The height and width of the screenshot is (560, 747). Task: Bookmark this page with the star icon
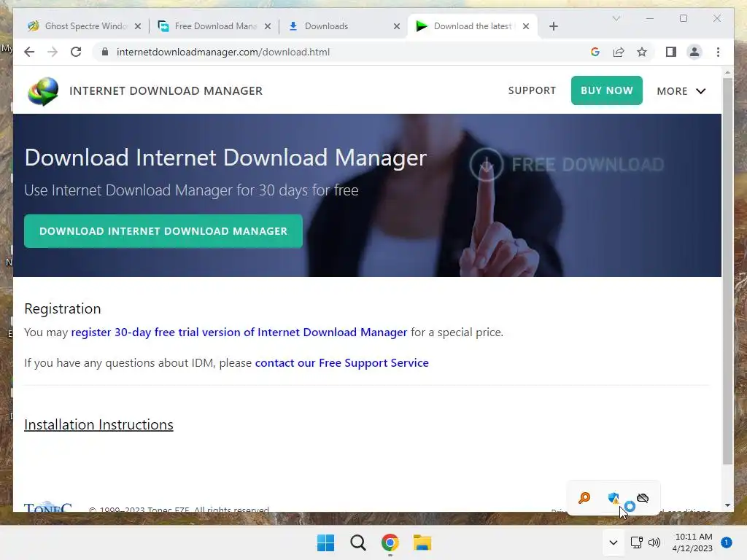[x=642, y=52]
